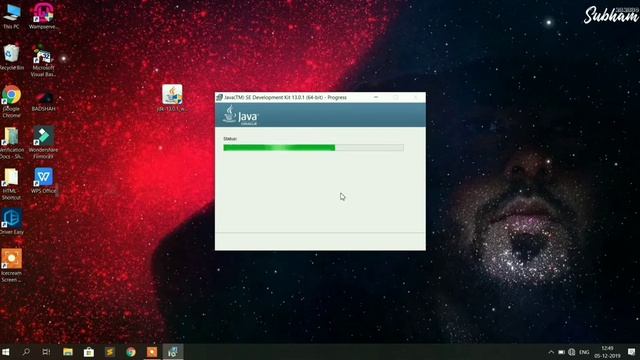This screenshot has height=360, width=640.
Task: Click the battery tray icon
Action: pyautogui.click(x=561, y=352)
